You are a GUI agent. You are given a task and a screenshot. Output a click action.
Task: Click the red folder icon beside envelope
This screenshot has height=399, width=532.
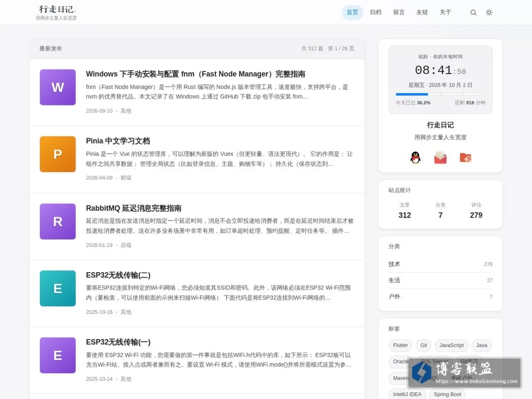[x=465, y=157]
